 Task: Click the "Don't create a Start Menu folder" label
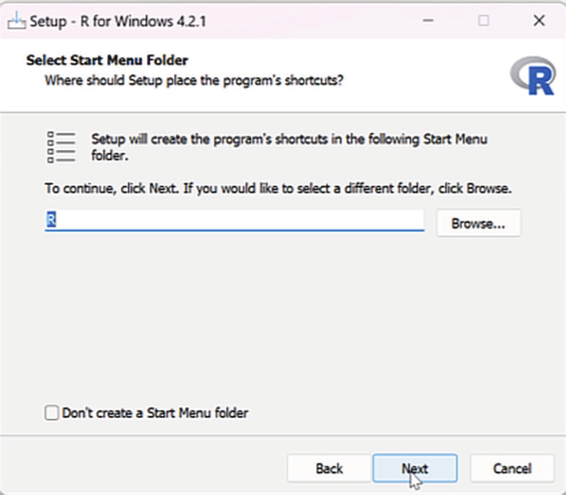[155, 413]
